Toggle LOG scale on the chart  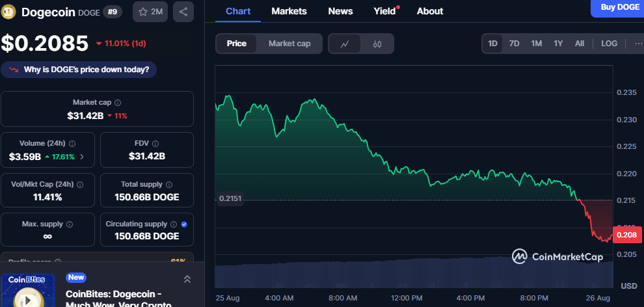(x=609, y=44)
